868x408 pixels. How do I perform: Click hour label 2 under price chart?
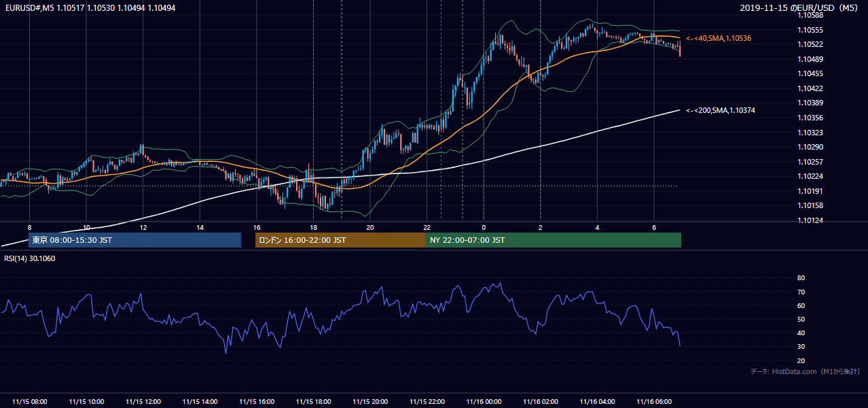tap(541, 227)
